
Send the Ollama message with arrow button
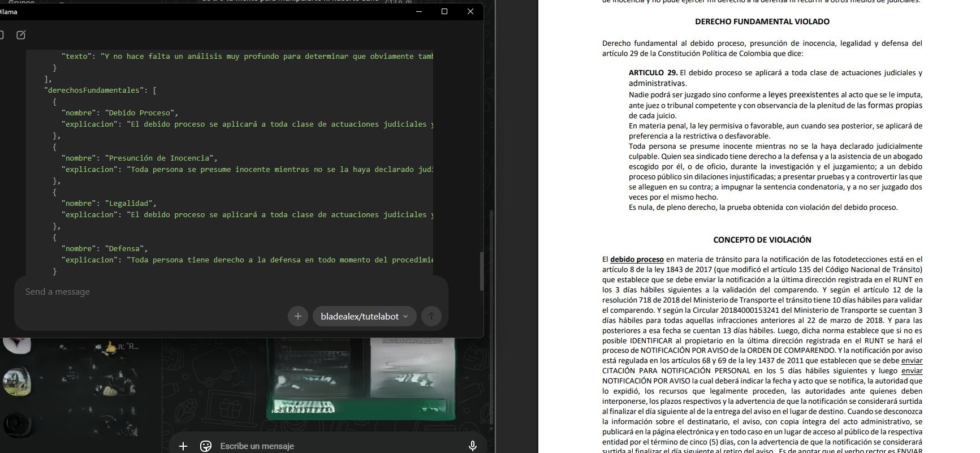tap(431, 316)
